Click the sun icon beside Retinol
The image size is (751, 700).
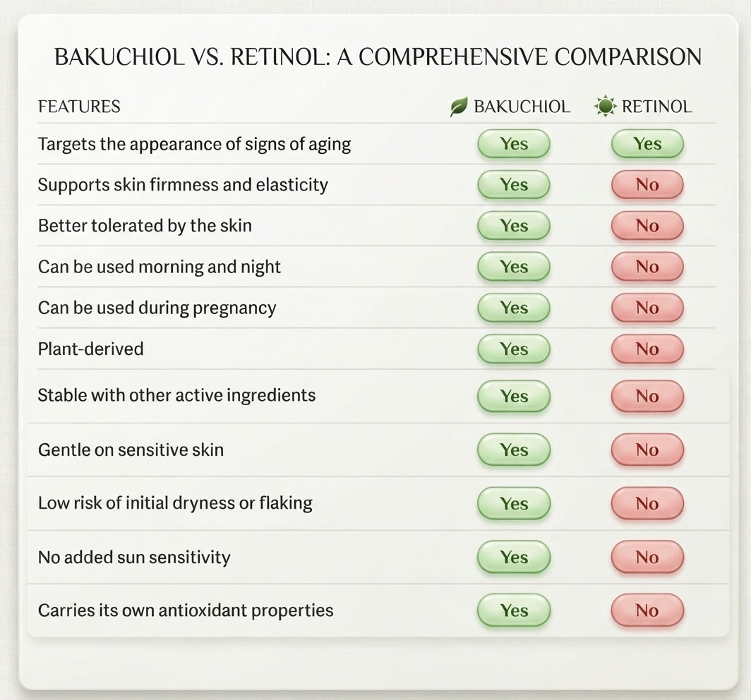point(606,106)
